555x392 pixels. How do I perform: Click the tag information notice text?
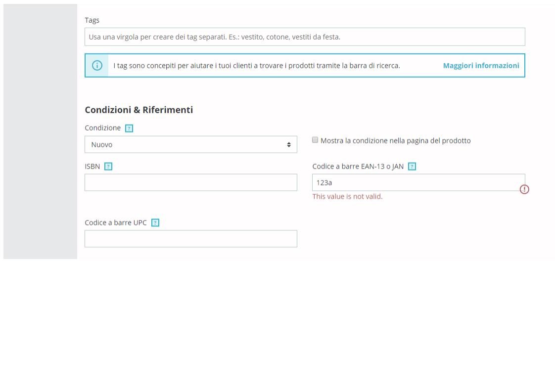[257, 66]
